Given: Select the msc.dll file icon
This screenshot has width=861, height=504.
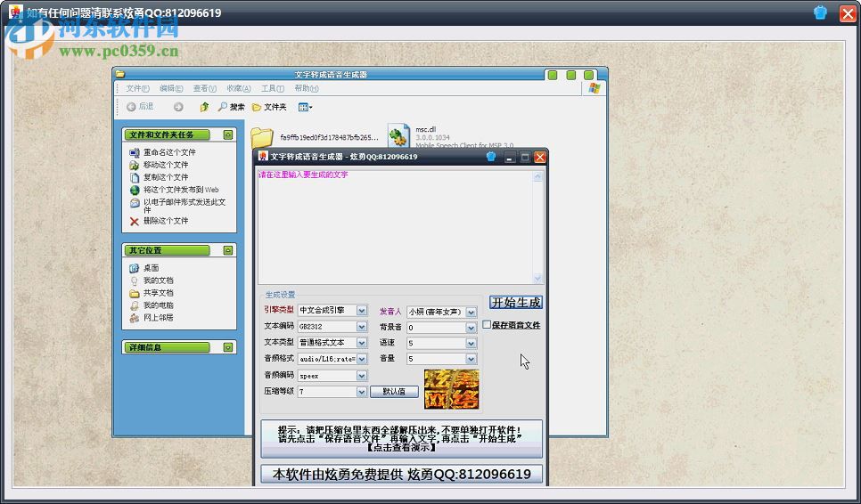Looking at the screenshot, I should (398, 135).
